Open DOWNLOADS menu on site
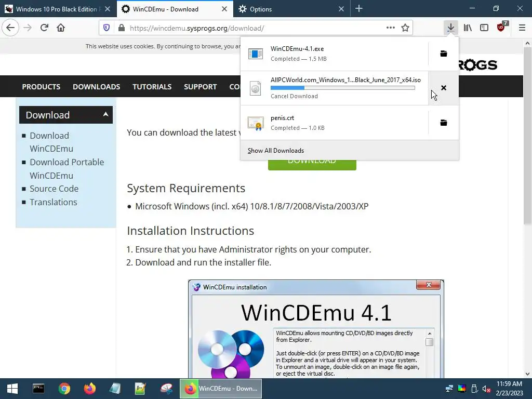This screenshot has height=399, width=532. coord(96,87)
